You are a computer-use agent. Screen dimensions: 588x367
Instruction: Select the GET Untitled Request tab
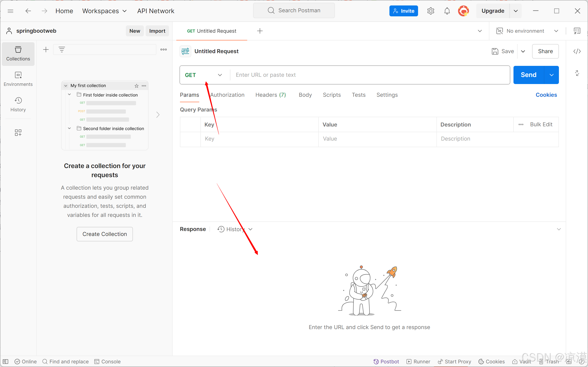point(212,31)
